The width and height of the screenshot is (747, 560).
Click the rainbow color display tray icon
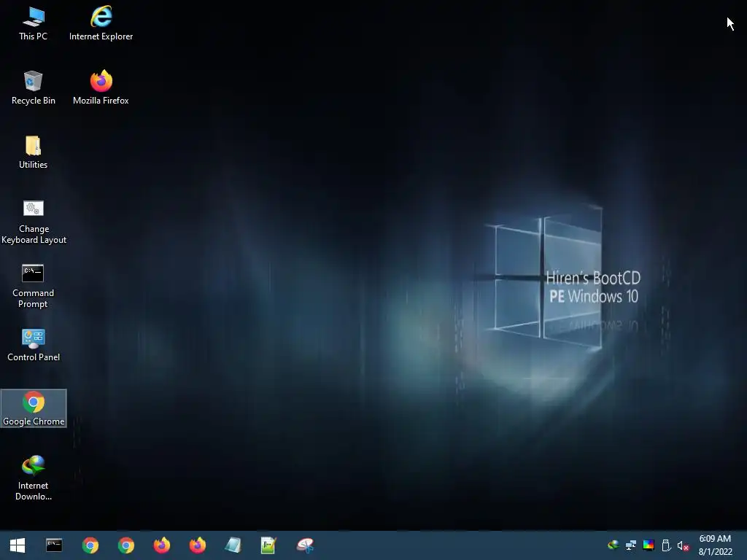pos(649,545)
